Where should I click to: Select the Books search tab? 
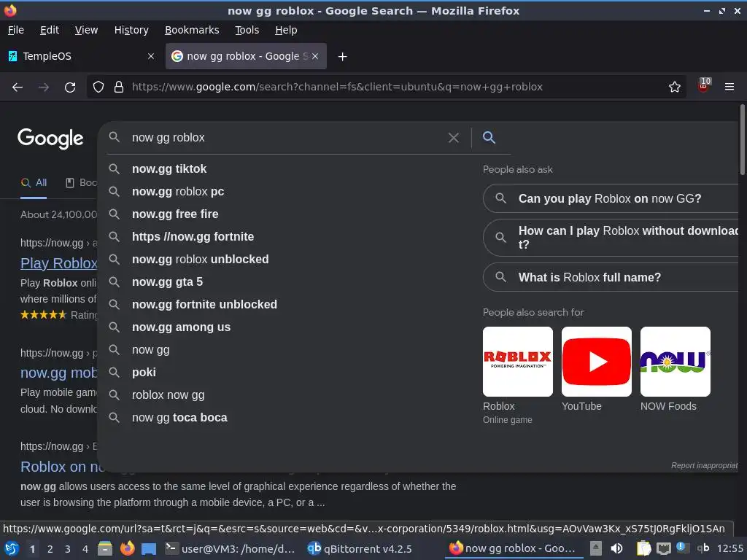(82, 183)
